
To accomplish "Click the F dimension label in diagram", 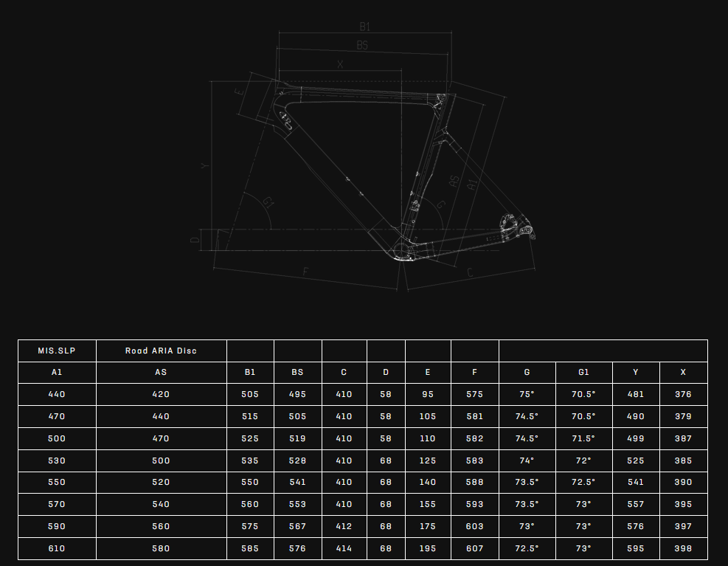I will click(306, 272).
